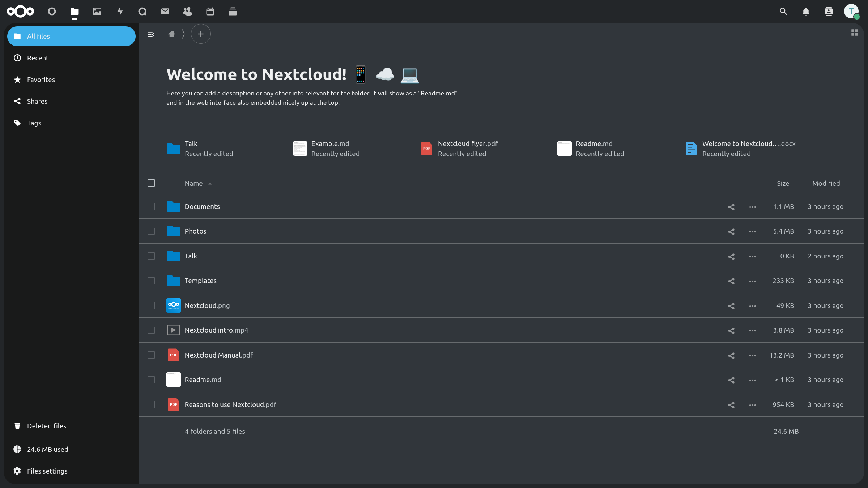Open the Mail app icon

(x=165, y=11)
